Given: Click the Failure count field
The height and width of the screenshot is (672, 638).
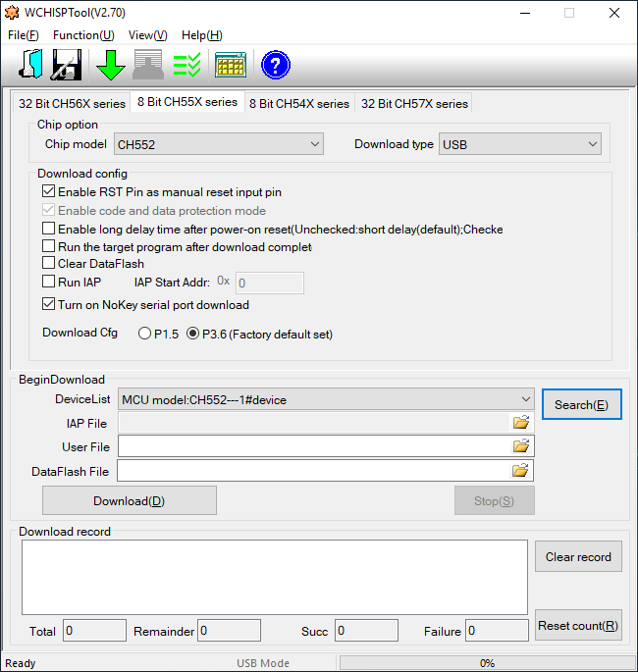Looking at the screenshot, I should click(497, 630).
